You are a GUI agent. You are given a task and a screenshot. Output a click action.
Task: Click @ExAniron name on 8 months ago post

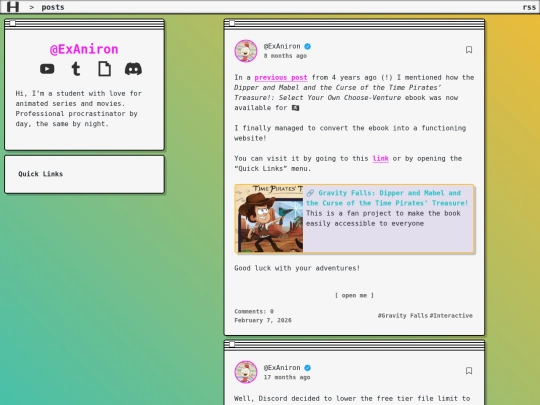[282, 46]
